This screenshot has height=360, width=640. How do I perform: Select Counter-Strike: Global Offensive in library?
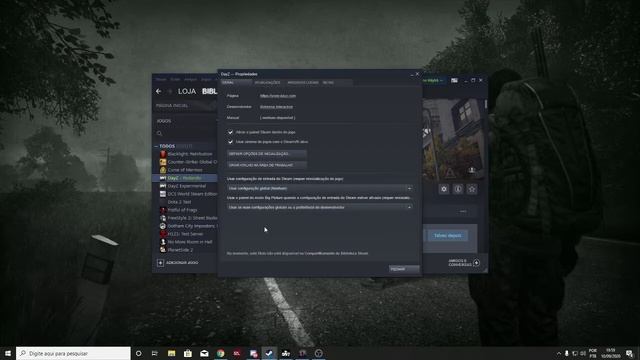(x=192, y=162)
